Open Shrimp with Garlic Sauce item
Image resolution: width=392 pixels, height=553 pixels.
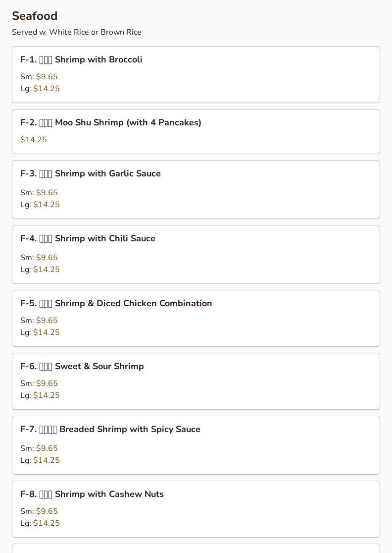coord(196,189)
